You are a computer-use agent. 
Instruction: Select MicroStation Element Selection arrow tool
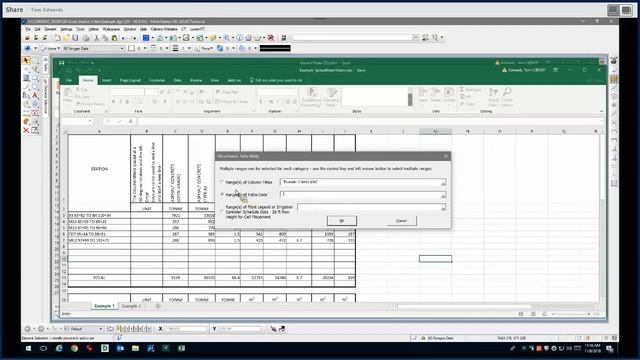pos(27,61)
